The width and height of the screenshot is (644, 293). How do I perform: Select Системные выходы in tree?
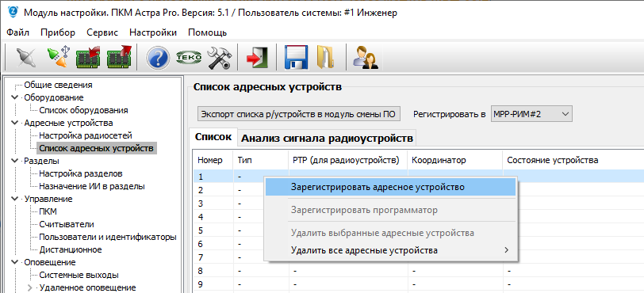(x=79, y=275)
